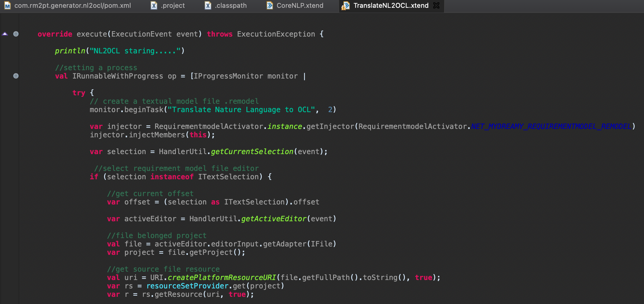Click the comment '// create a textual model file .remodel'

[174, 101]
